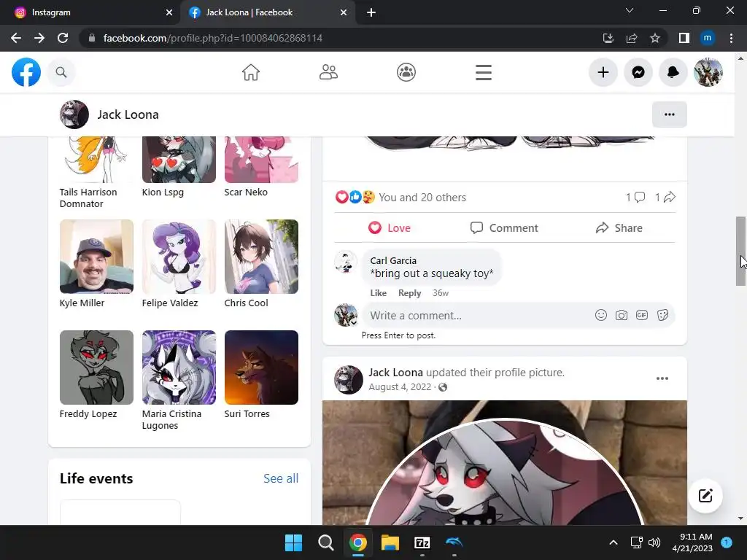Insert an emoji in the comment box
Image resolution: width=747 pixels, height=560 pixels.
tap(601, 315)
